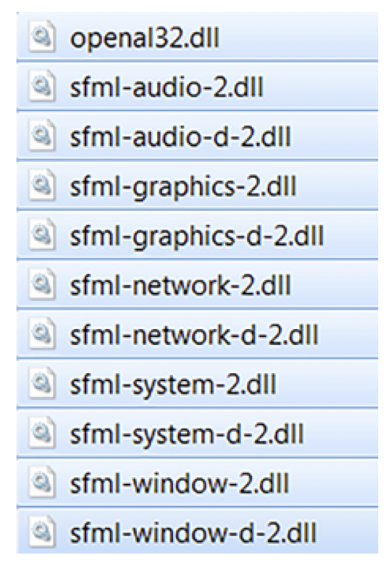Click the sfml-network-2.dll file icon
Image resolution: width=392 pixels, height=570 pixels.
click(43, 284)
